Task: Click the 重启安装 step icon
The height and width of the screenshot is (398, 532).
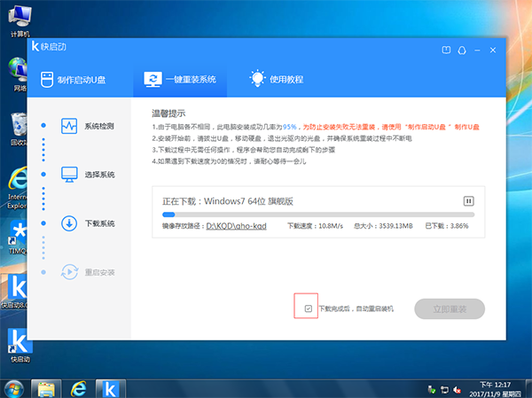Action: click(70, 271)
